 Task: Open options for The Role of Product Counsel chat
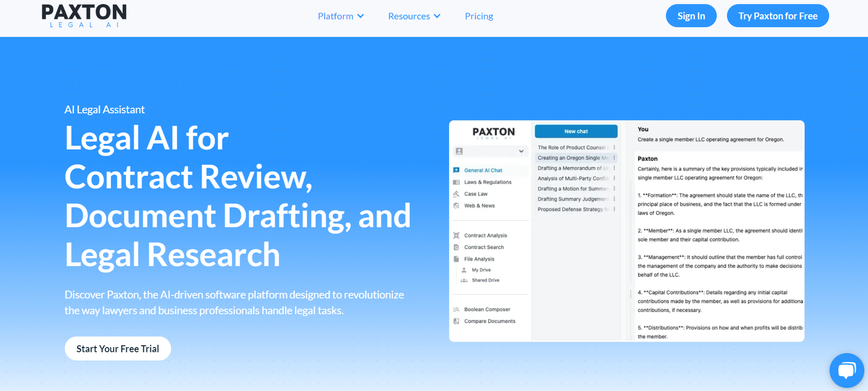614,147
